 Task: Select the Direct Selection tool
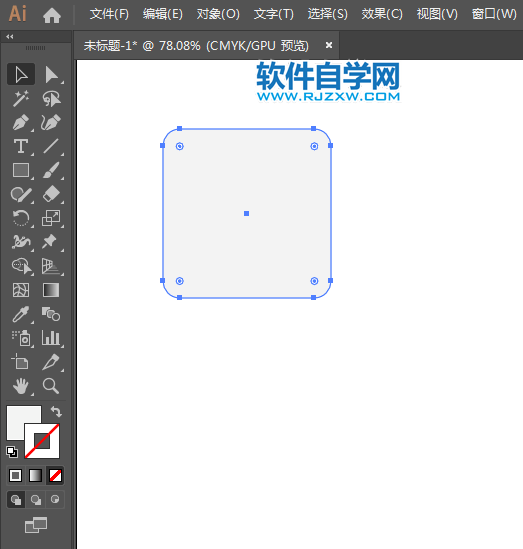point(51,75)
